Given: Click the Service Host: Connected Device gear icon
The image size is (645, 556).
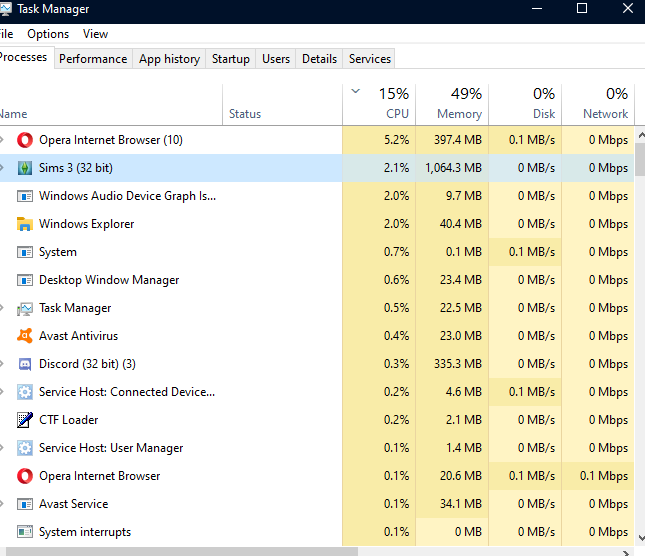Looking at the screenshot, I should click(x=25, y=392).
